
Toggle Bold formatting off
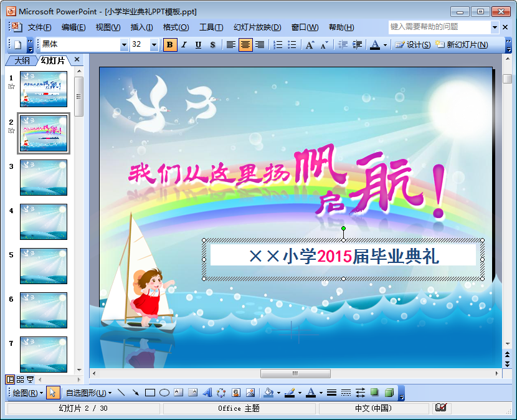tap(169, 45)
